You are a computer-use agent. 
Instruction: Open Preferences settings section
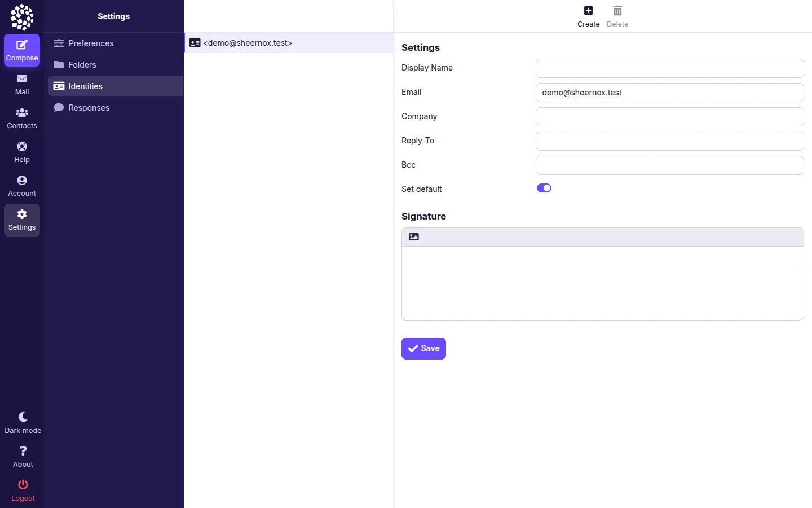116,43
